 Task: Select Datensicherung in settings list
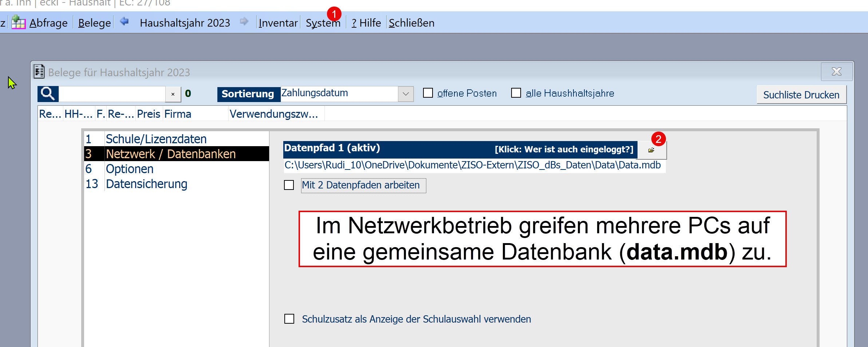tap(177, 184)
